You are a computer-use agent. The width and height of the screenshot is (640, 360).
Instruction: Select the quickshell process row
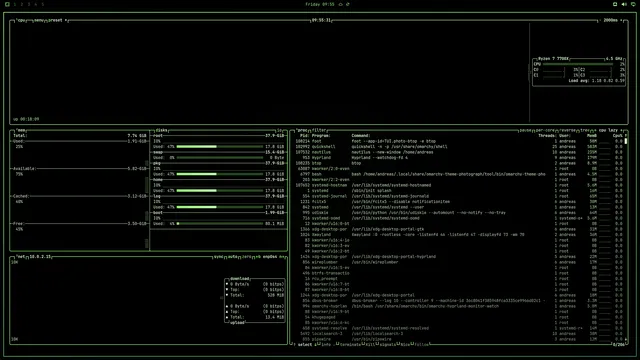(x=459, y=147)
